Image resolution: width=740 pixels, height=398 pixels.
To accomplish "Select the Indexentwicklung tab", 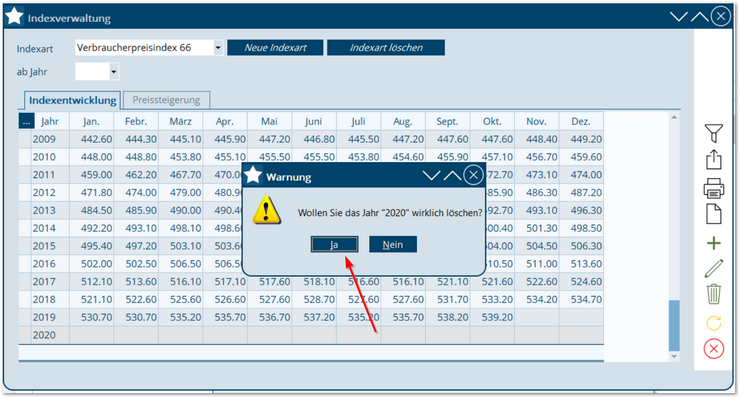I will coord(73,100).
